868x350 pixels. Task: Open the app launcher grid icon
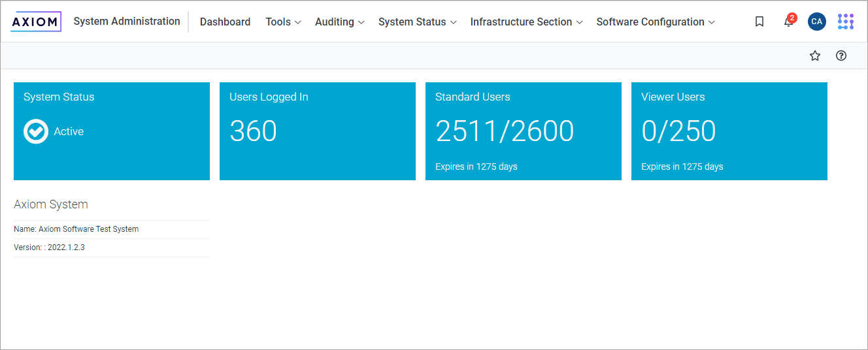[846, 22]
